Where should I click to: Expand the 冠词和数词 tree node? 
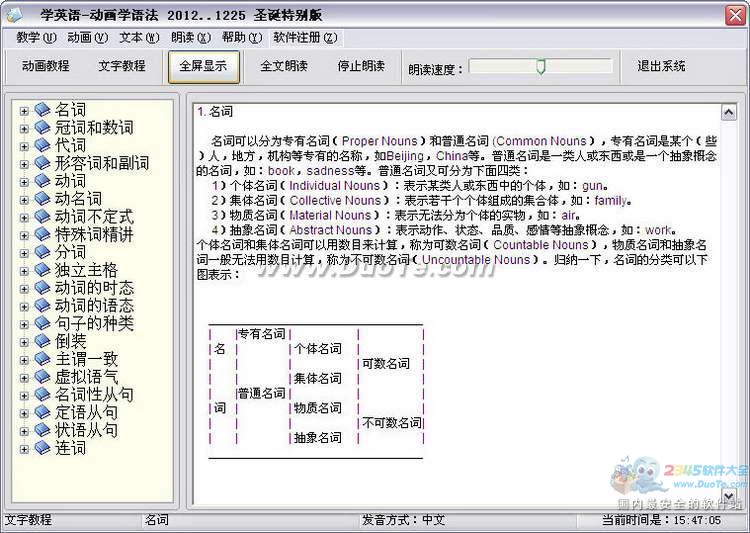click(24, 128)
